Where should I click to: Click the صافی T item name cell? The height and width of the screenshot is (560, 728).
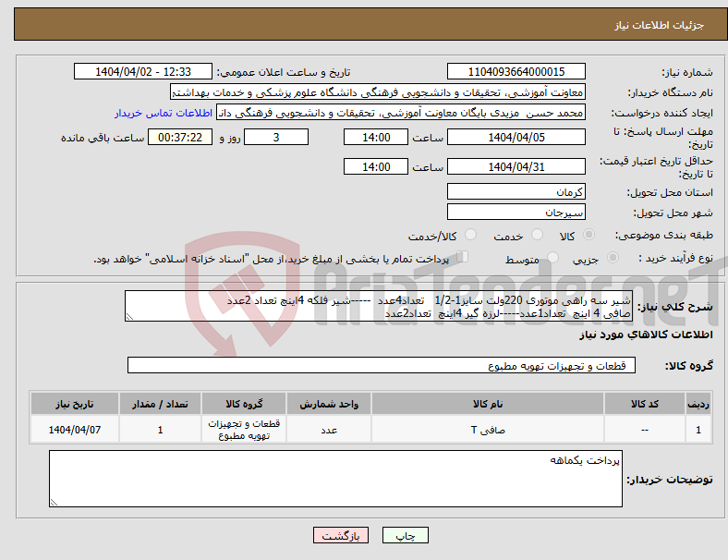[488, 430]
